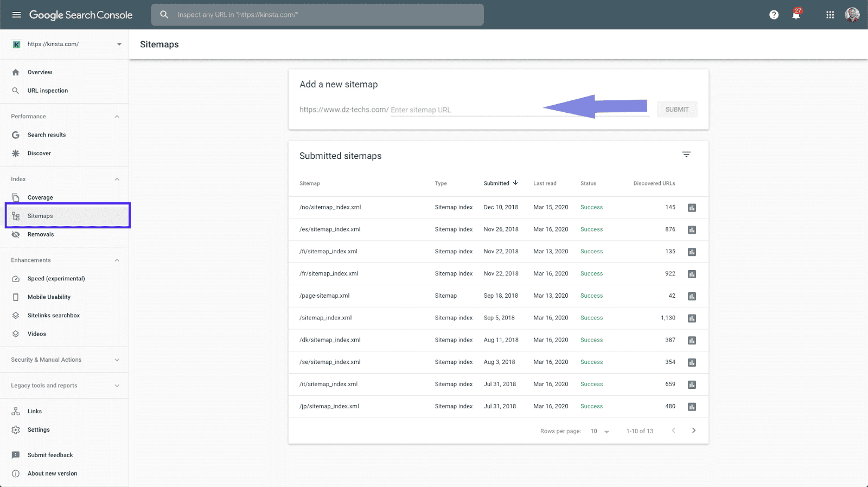Click Success status for /es/sitemap_index.xml
The width and height of the screenshot is (868, 487).
click(591, 229)
